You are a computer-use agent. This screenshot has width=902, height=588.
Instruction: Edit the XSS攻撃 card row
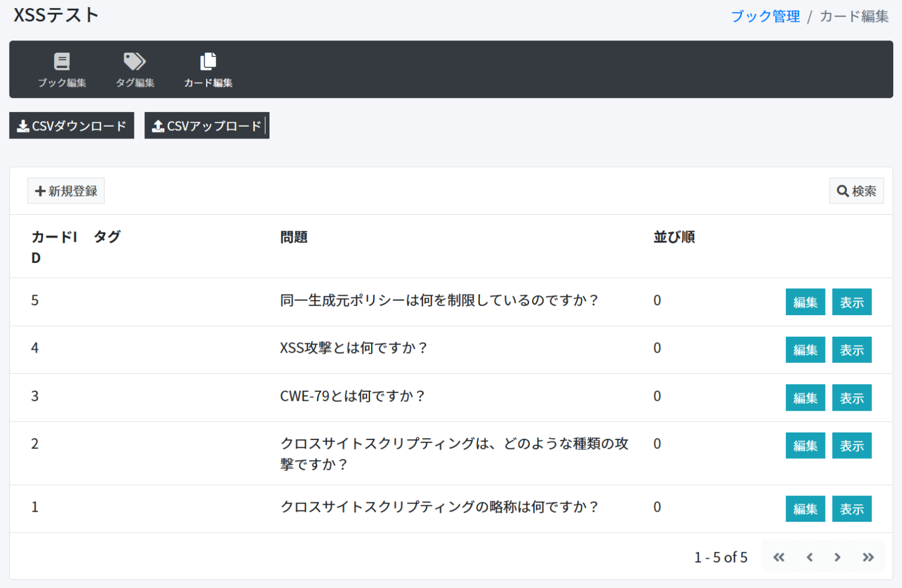(805, 350)
